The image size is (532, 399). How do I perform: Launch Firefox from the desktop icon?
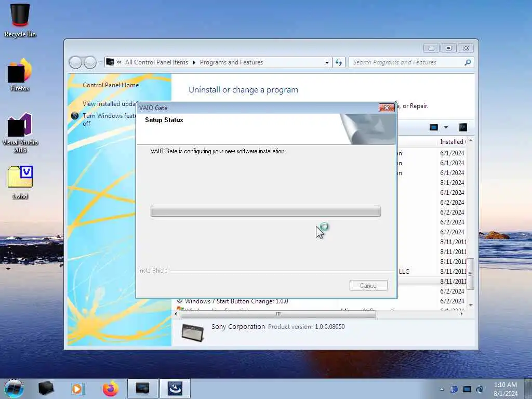point(20,75)
